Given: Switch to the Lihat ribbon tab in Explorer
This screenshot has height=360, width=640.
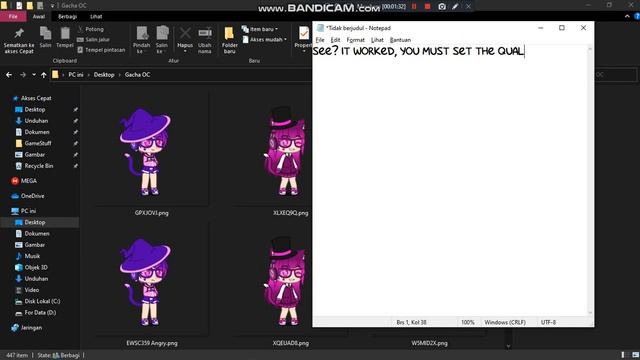Looking at the screenshot, I should [x=96, y=17].
